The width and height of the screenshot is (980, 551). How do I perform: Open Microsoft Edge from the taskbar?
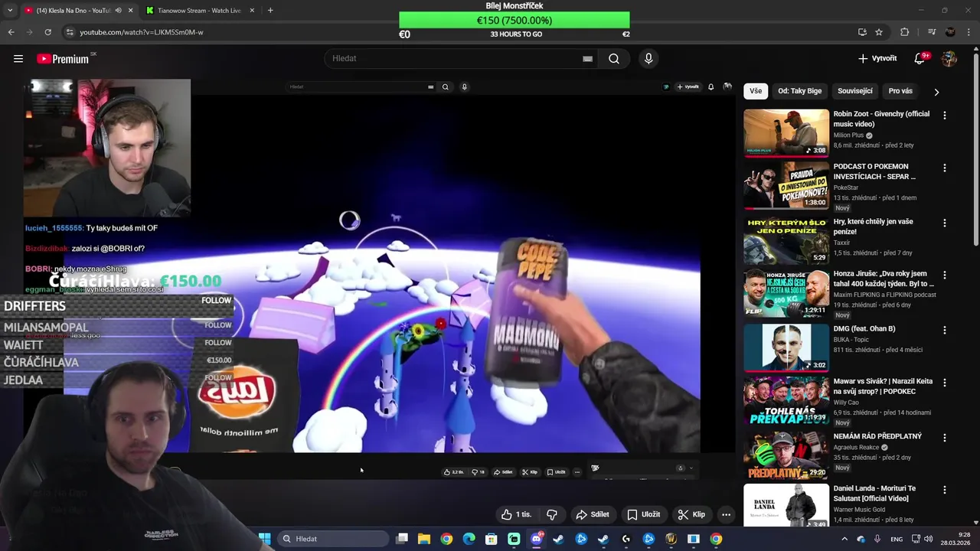point(469,539)
